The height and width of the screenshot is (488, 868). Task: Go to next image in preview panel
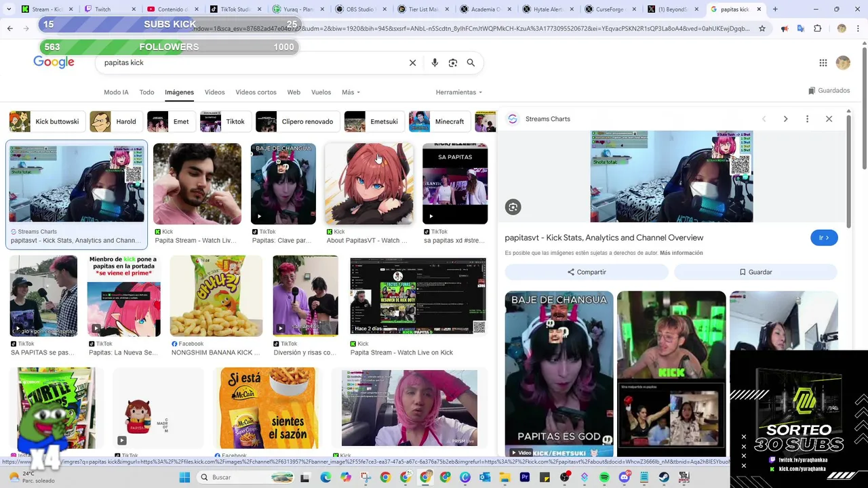pyautogui.click(x=785, y=119)
